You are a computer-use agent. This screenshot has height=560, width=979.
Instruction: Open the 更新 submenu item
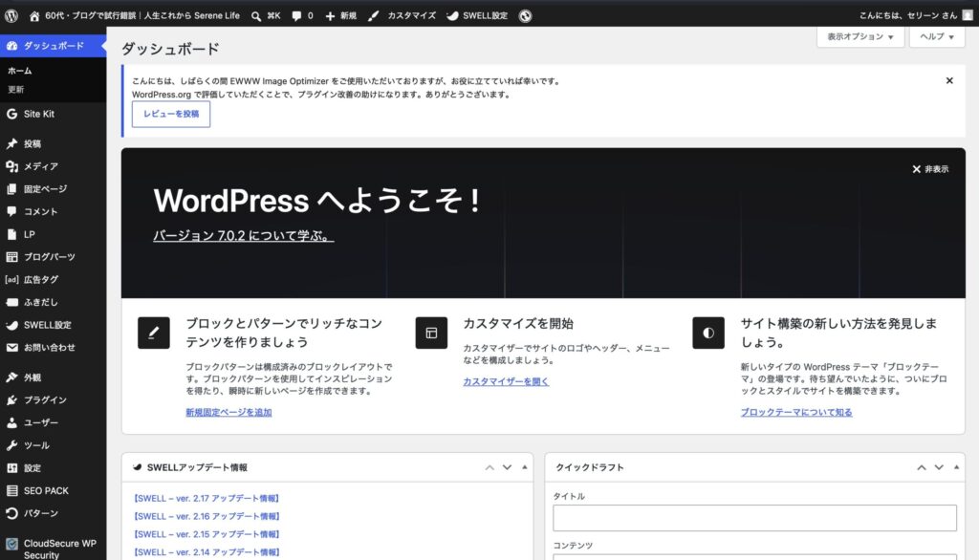[15, 89]
